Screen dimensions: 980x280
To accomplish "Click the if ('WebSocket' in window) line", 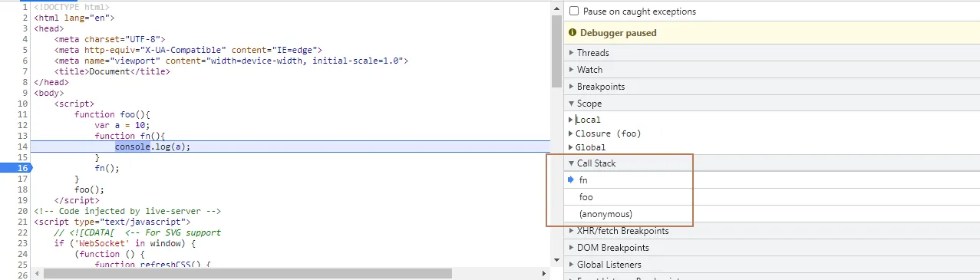I will [126, 243].
